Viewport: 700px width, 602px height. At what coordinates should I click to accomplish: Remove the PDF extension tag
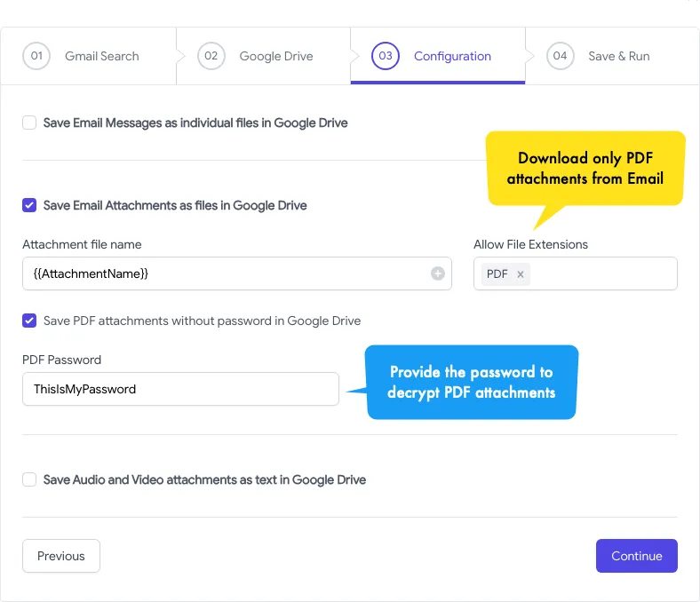[x=521, y=274]
